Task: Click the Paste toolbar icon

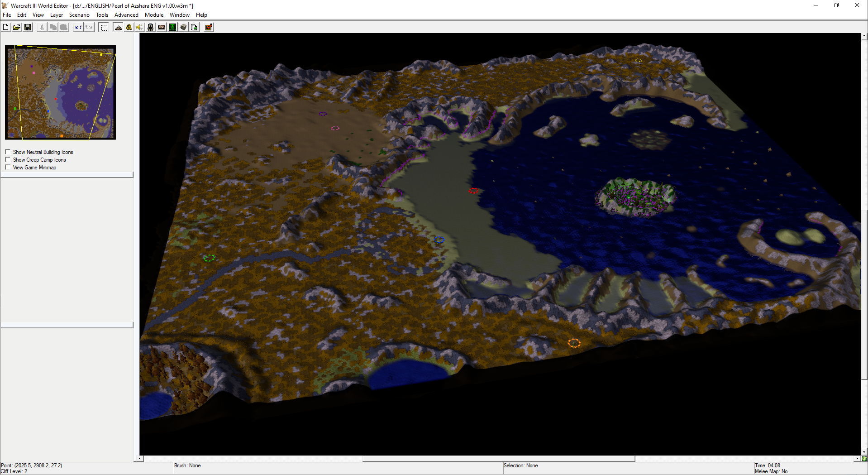Action: 64,27
